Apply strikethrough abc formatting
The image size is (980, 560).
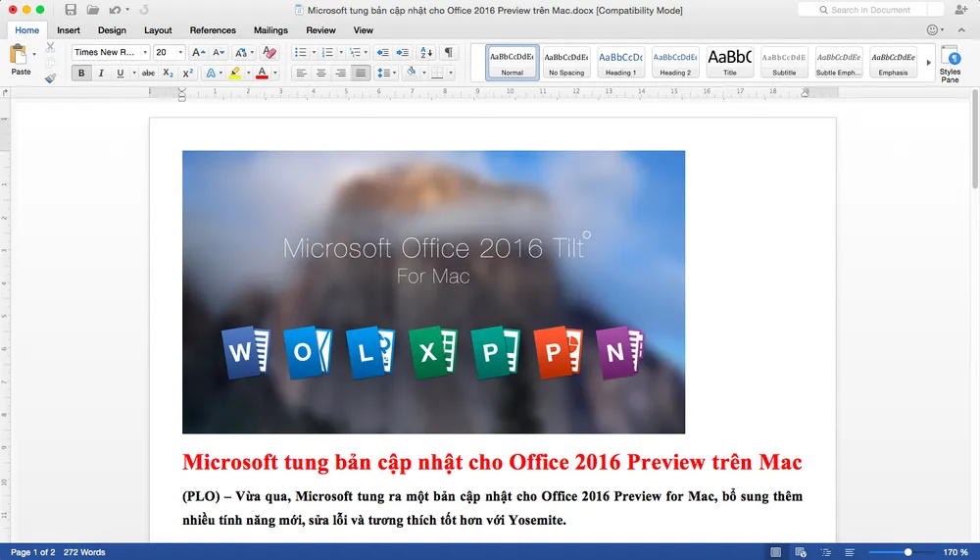click(148, 74)
